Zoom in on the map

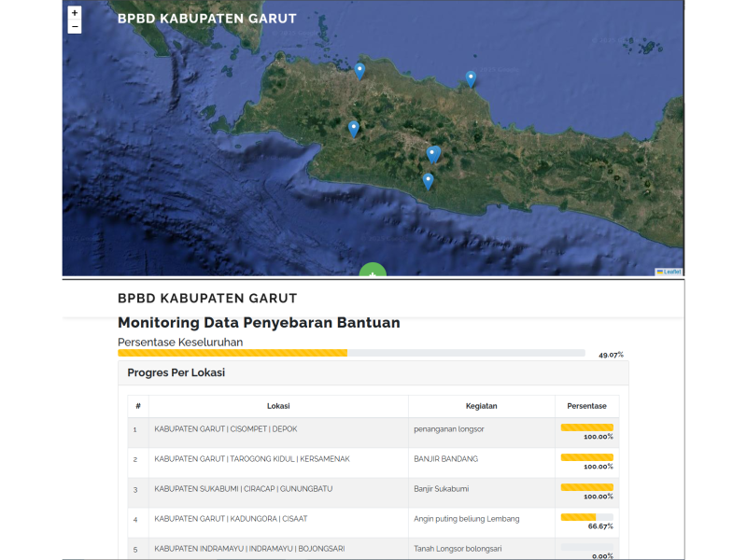(x=75, y=13)
